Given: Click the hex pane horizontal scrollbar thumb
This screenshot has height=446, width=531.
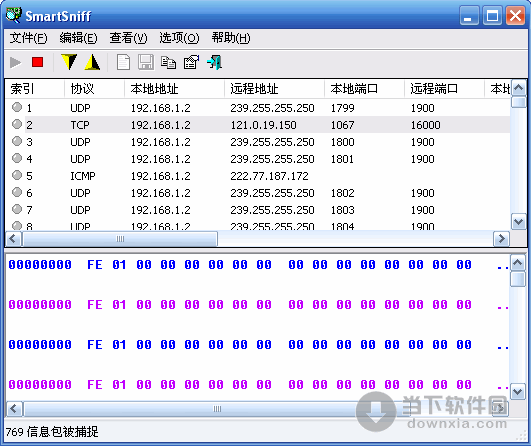Looking at the screenshot, I should point(217,409).
